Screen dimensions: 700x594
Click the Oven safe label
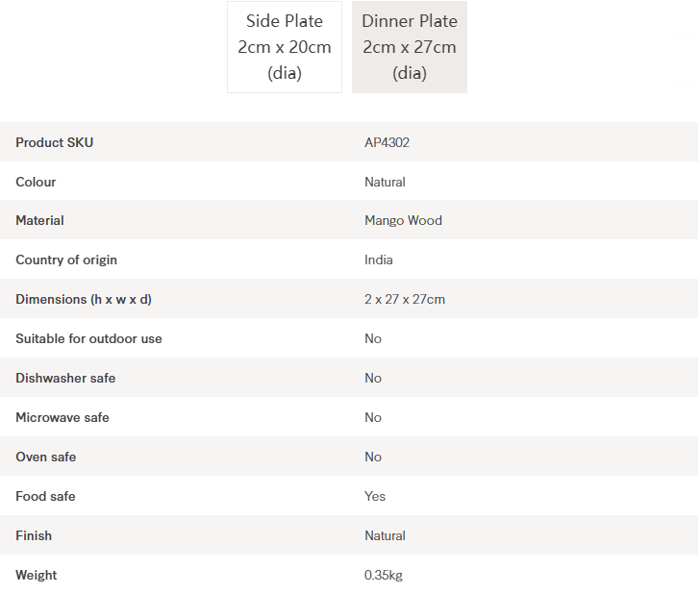[x=45, y=457]
